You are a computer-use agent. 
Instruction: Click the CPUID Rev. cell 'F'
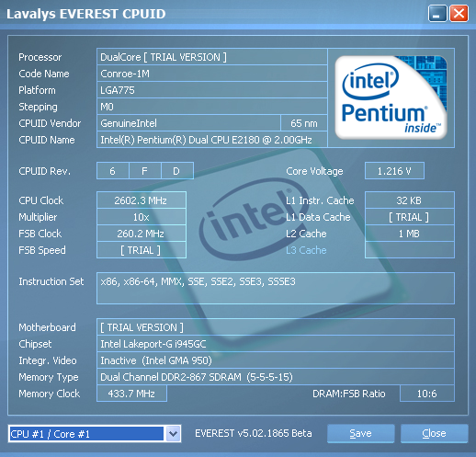pyautogui.click(x=145, y=171)
